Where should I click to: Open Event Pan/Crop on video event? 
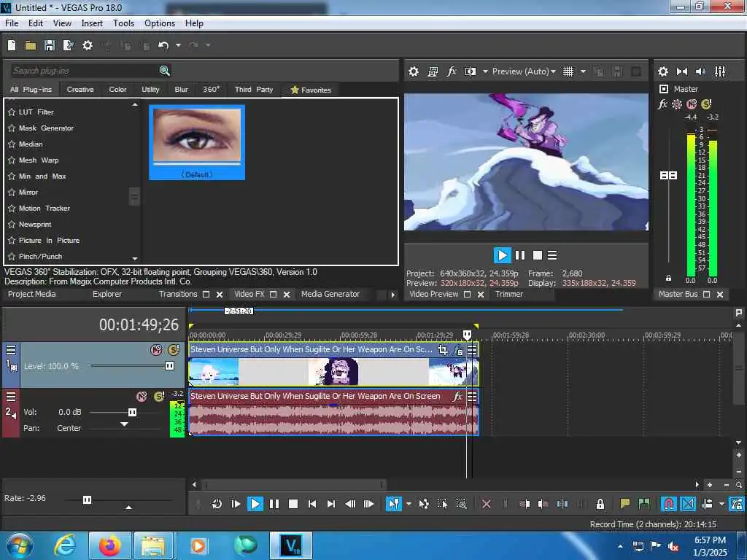pyautogui.click(x=443, y=350)
